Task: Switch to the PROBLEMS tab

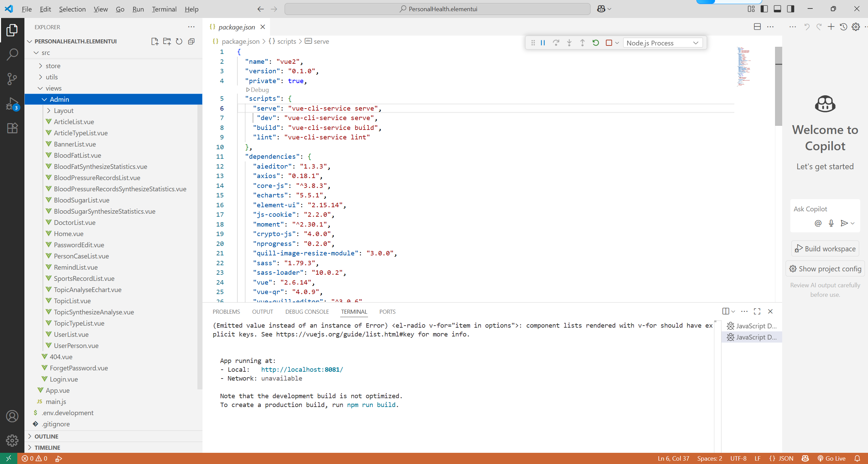Action: click(226, 312)
